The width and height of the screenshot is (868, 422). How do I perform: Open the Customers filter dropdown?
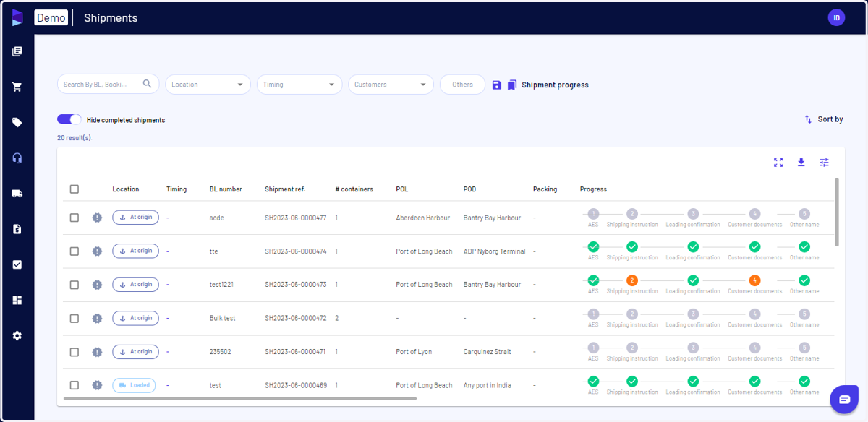(391, 85)
